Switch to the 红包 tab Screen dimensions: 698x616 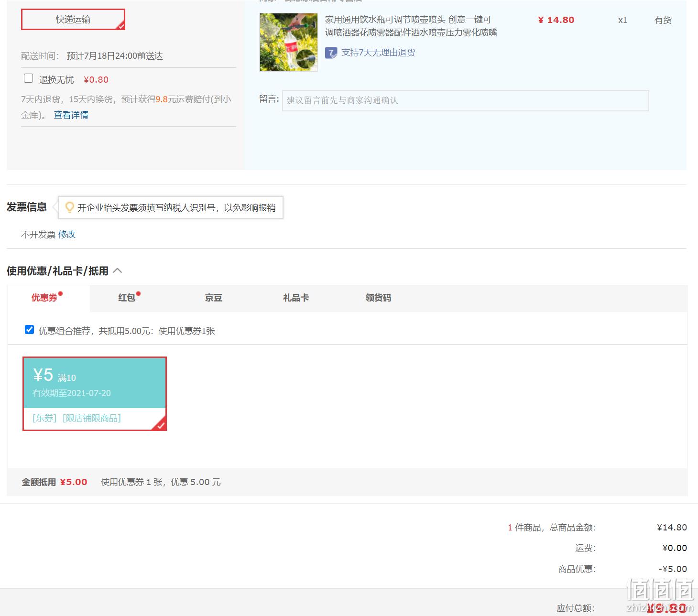coord(127,298)
